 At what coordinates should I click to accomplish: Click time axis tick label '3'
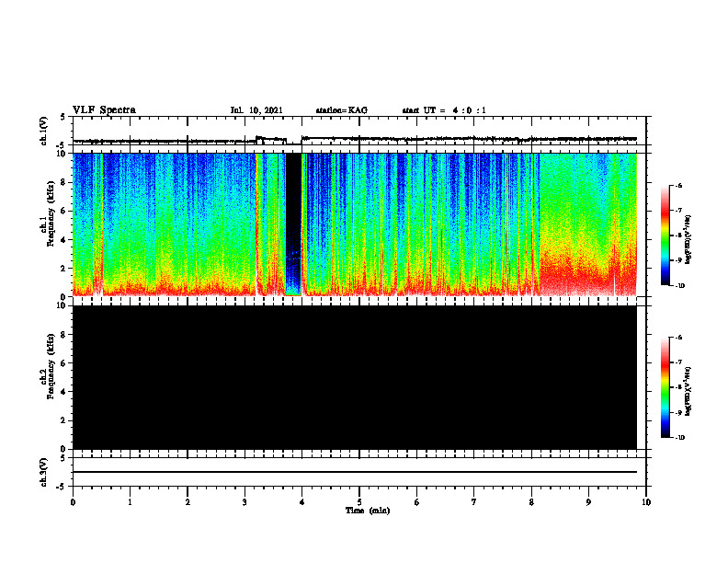(x=245, y=502)
